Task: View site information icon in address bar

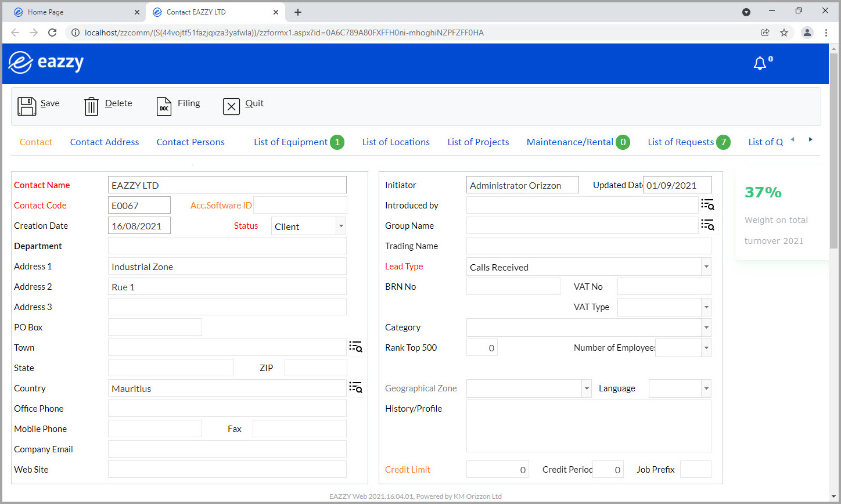Action: pos(76,33)
